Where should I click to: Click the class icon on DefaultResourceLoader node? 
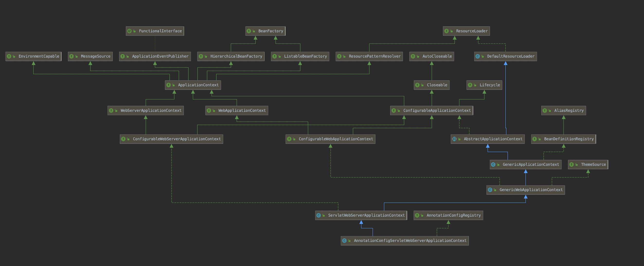pos(477,56)
